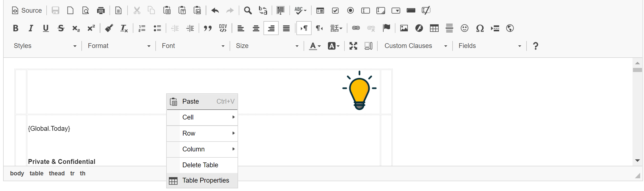Open the Replace tool
The height and width of the screenshot is (191, 644).
click(x=263, y=11)
